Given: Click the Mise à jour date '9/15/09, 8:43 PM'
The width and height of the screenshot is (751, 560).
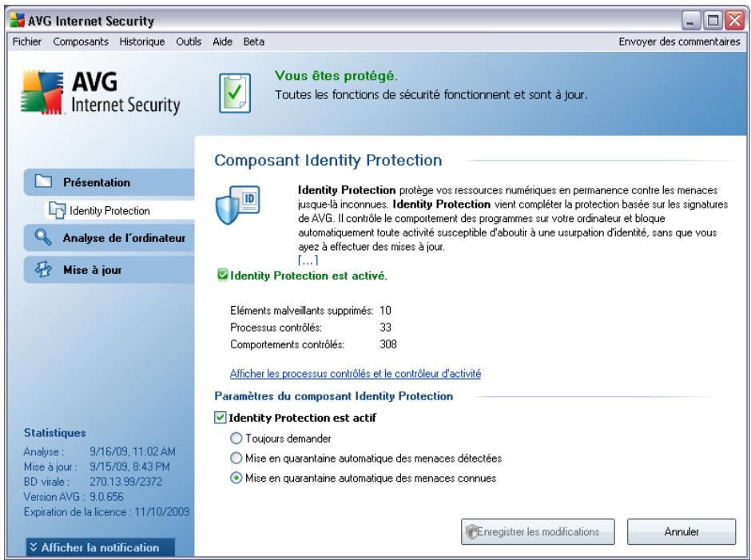Looking at the screenshot, I should [129, 466].
